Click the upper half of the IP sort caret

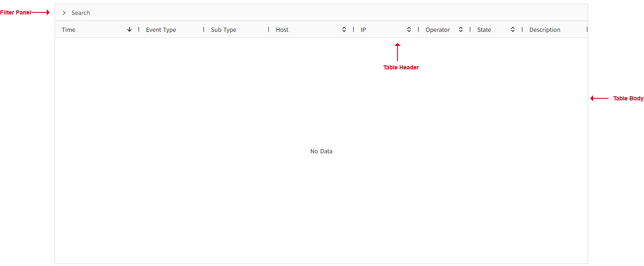click(x=409, y=28)
